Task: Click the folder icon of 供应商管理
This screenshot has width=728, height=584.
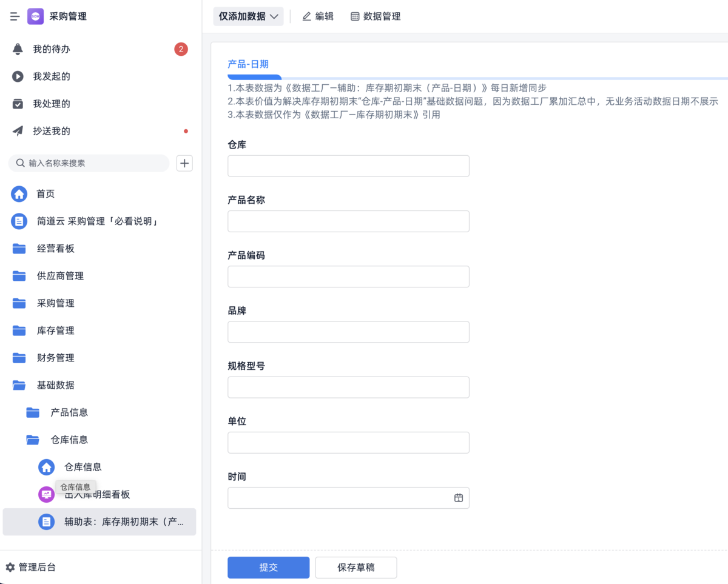Action: click(x=19, y=276)
